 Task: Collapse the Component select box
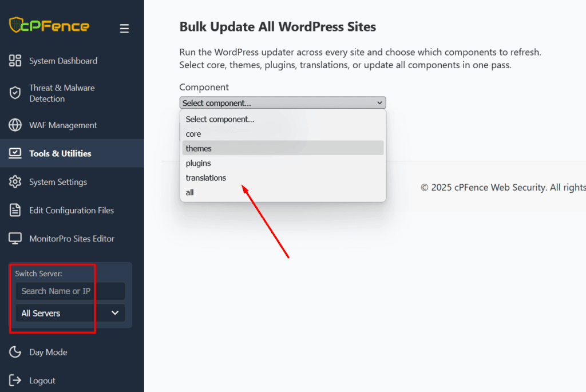coord(283,103)
